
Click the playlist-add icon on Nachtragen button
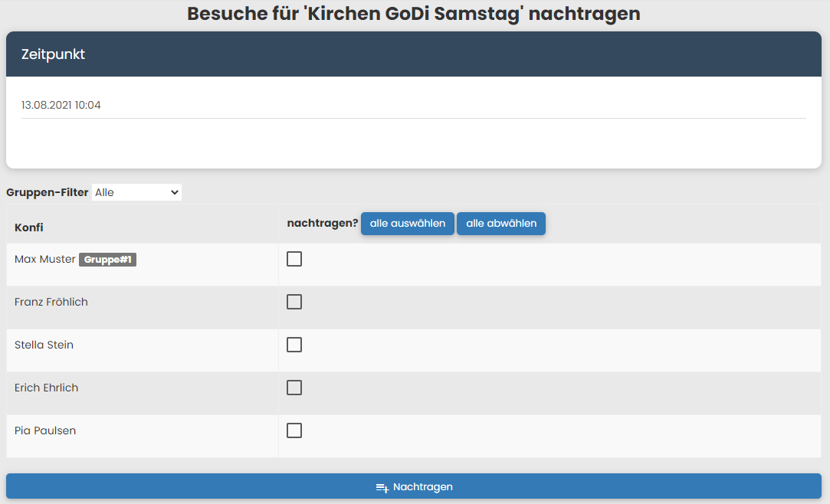(382, 487)
